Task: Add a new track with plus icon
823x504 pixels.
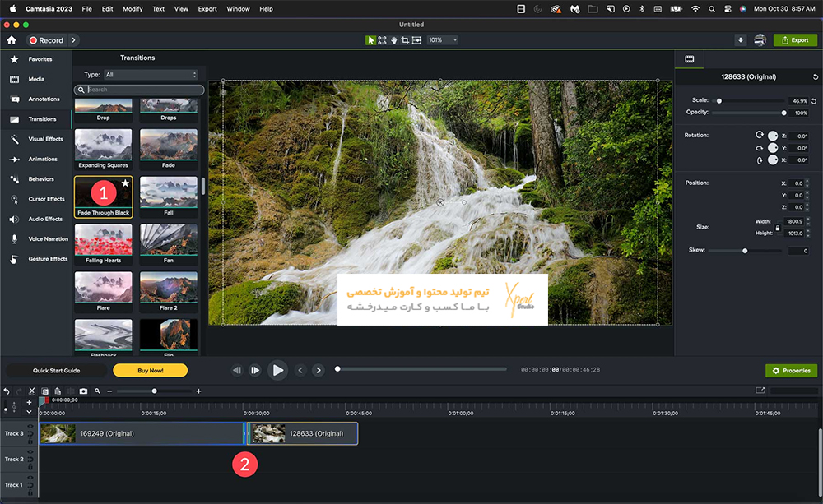Action: pos(29,402)
